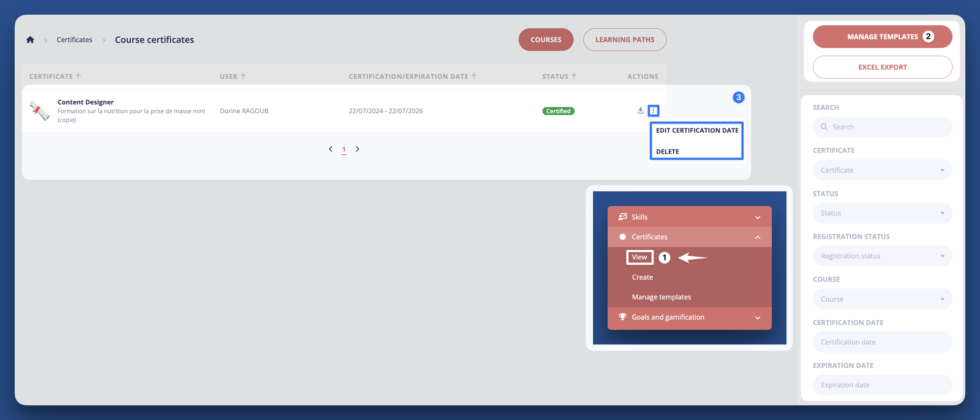Expand the Skills menu section

coord(689,217)
